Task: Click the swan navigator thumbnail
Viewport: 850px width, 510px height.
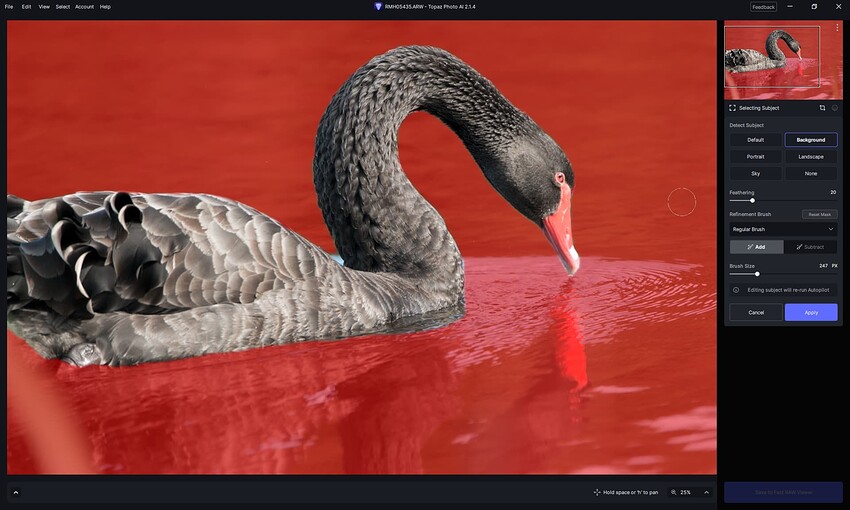Action: [x=783, y=60]
